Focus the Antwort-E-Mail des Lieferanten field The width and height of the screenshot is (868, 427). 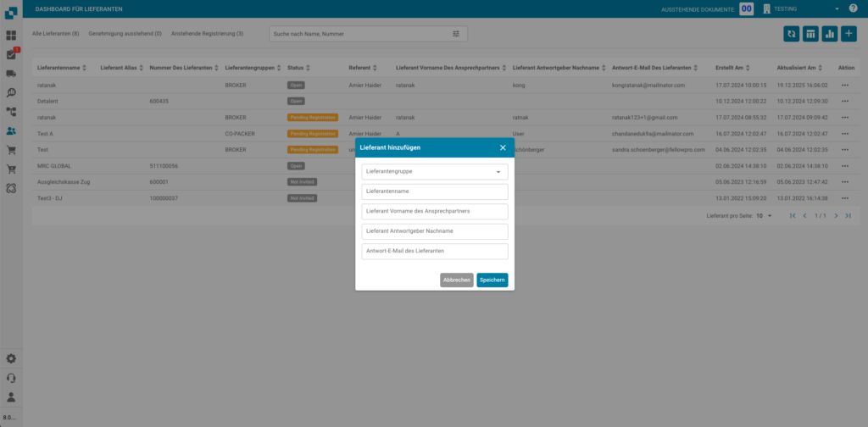pyautogui.click(x=434, y=252)
